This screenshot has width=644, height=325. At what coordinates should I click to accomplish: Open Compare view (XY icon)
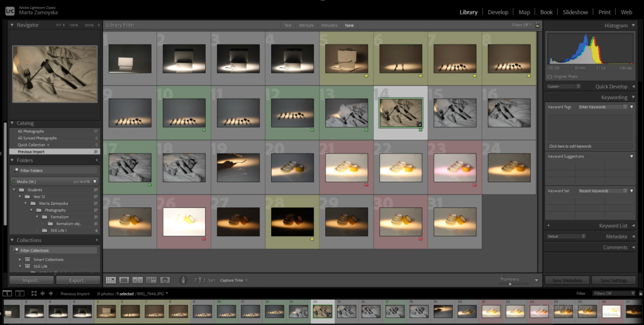137,280
